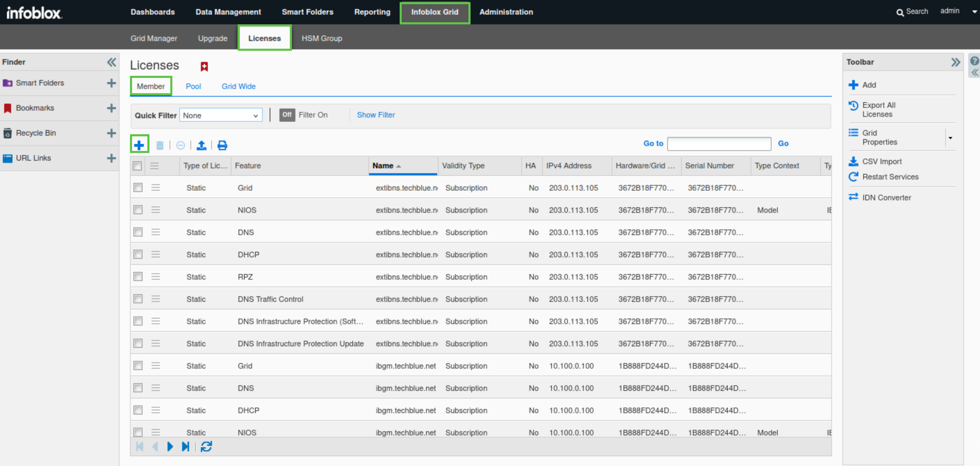Click the Go button next to Go to field
The width and height of the screenshot is (980, 466).
click(x=783, y=144)
